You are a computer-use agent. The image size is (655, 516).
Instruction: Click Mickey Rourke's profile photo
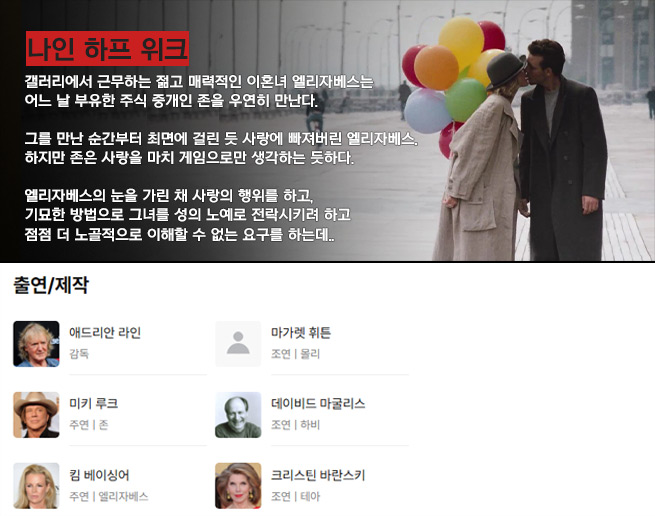(x=36, y=415)
